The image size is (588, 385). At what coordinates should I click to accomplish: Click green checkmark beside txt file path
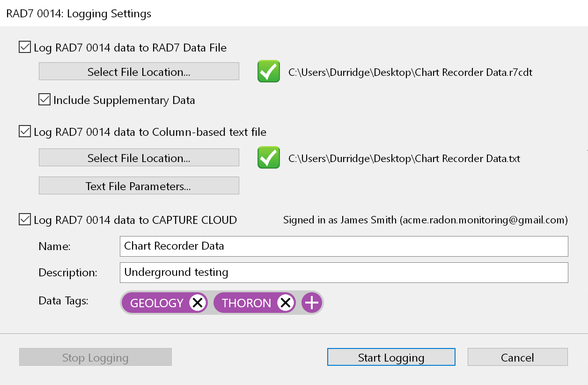click(x=269, y=158)
